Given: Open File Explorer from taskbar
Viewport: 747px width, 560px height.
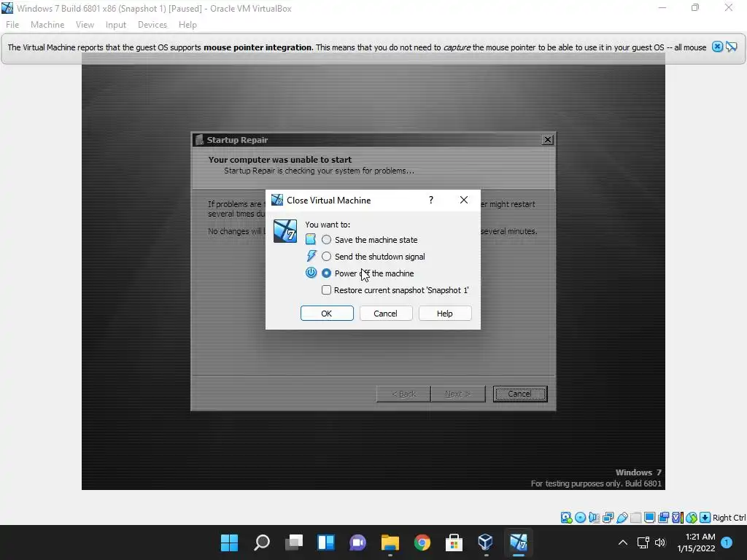Looking at the screenshot, I should 390,542.
